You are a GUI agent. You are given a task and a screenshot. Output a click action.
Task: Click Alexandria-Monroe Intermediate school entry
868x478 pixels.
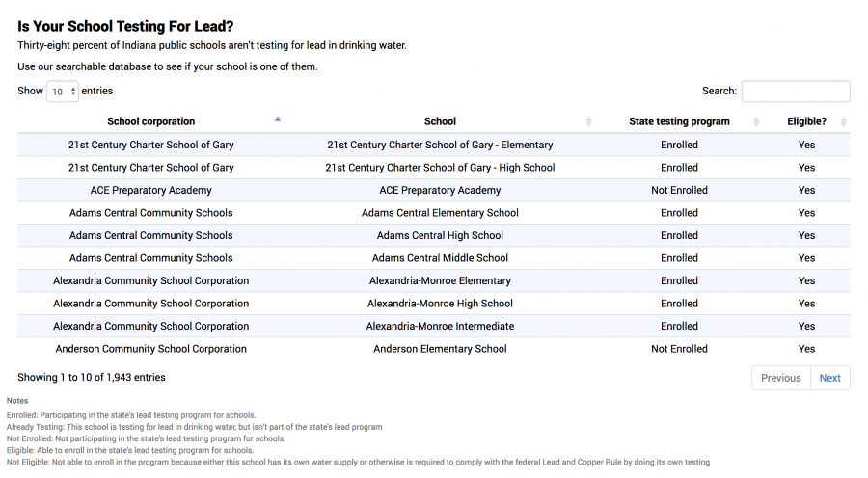tap(440, 326)
